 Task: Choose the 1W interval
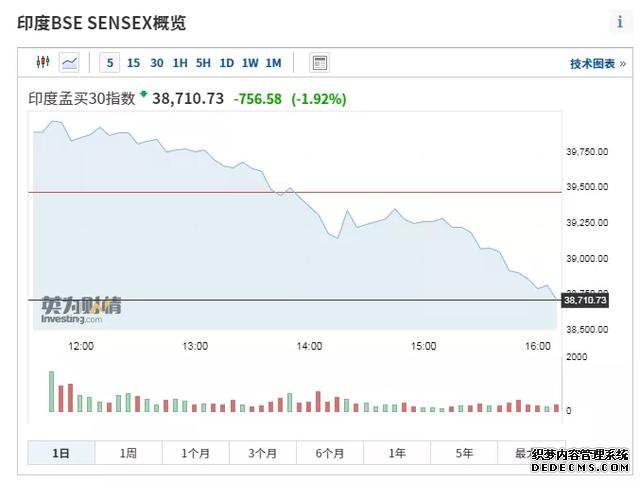pyautogui.click(x=250, y=63)
